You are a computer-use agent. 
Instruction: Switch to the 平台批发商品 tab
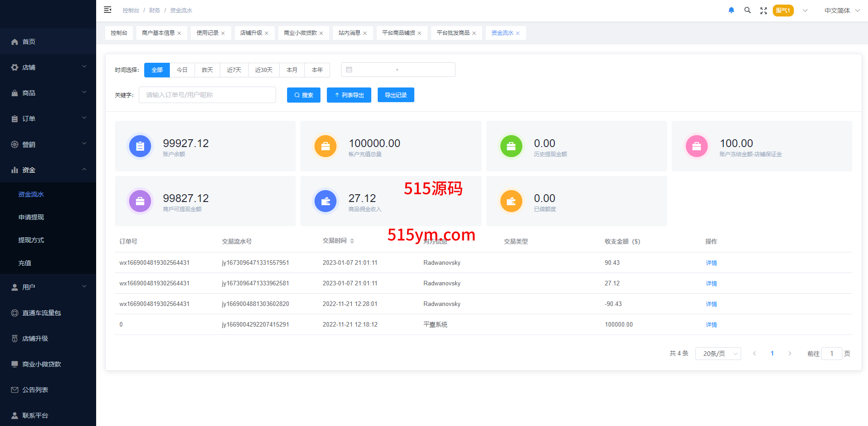[453, 33]
